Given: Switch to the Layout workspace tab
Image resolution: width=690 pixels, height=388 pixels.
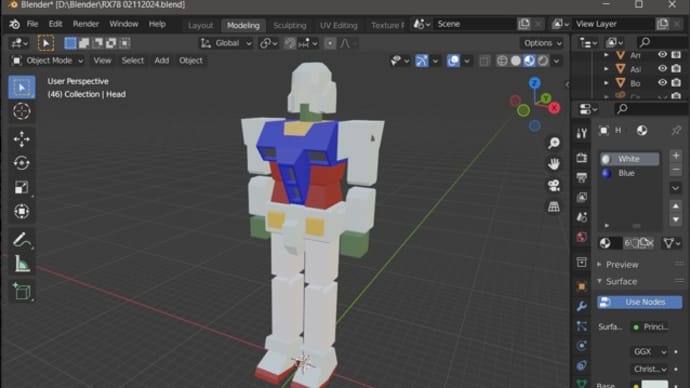Looking at the screenshot, I should tap(200, 26).
